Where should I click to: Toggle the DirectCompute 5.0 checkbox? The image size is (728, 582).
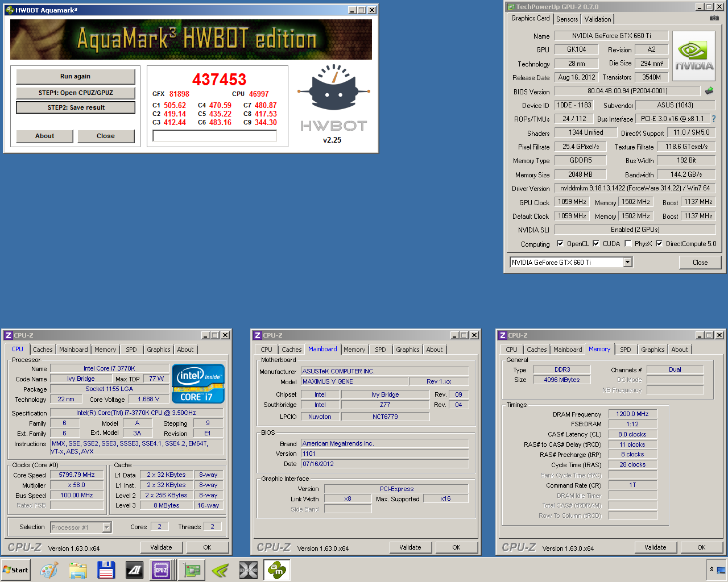659,244
